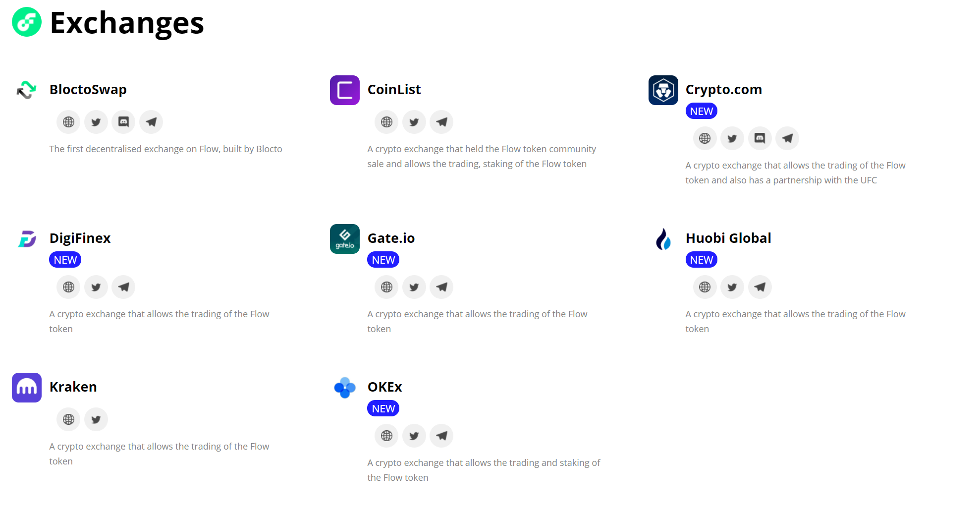Open Gate.io's website globe icon
The width and height of the screenshot is (980, 516).
pos(386,287)
